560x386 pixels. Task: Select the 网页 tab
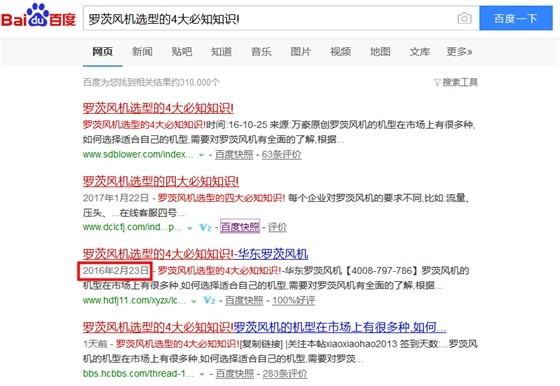tap(102, 52)
